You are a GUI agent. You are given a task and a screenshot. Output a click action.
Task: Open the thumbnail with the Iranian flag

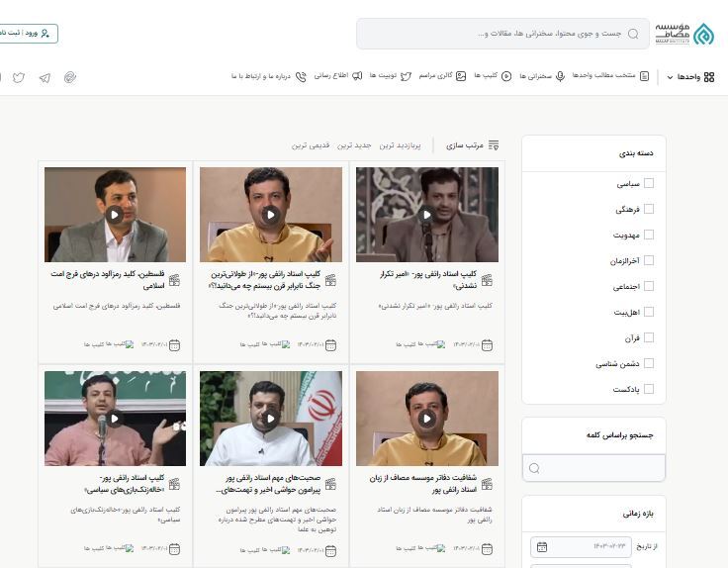[271, 419]
